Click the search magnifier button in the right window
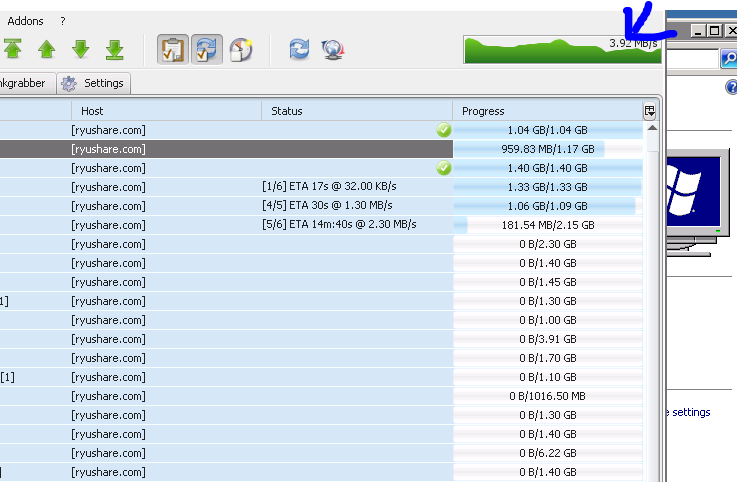 729,58
